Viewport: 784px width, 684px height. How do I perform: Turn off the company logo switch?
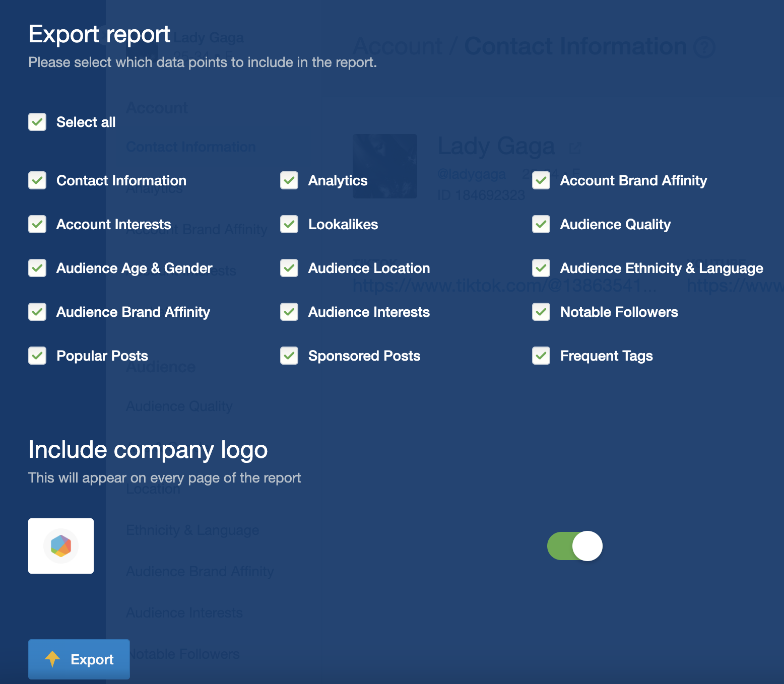coord(575,546)
